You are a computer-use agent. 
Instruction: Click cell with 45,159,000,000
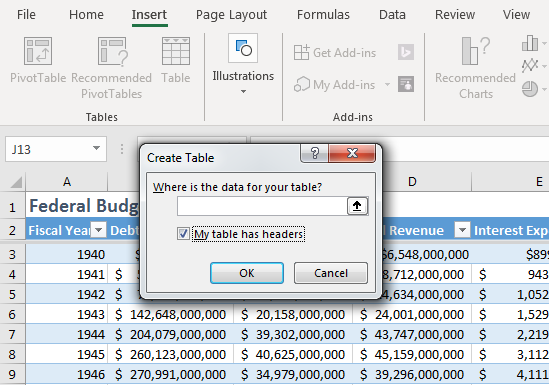point(412,354)
